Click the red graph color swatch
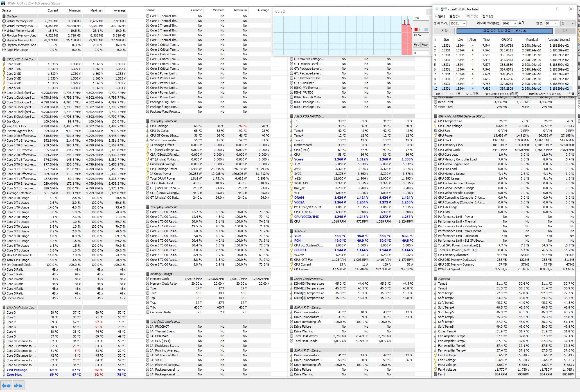The width and height of the screenshot is (580, 392). [416, 30]
